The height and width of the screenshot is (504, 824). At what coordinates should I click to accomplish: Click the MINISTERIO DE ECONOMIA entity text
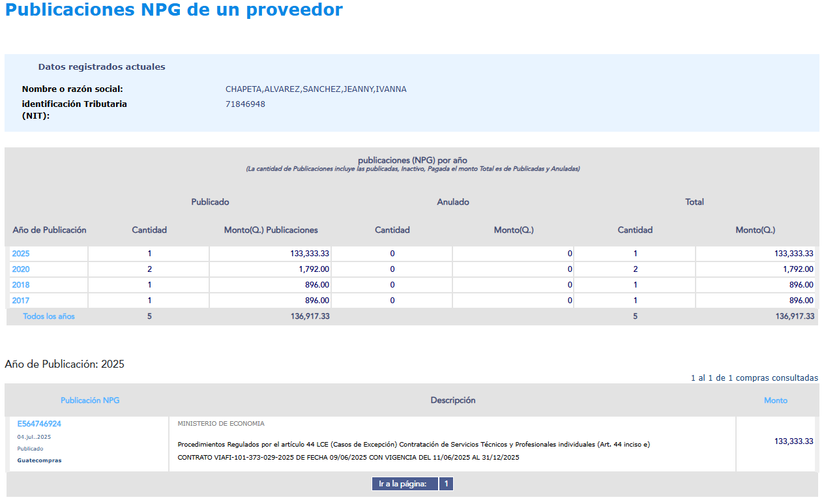click(221, 424)
